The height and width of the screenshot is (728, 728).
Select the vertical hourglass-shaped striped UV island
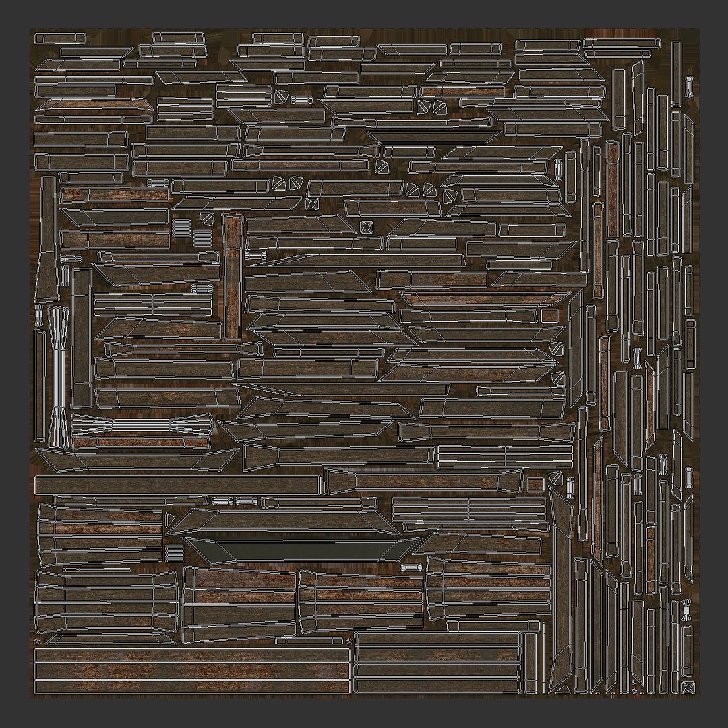57,377
